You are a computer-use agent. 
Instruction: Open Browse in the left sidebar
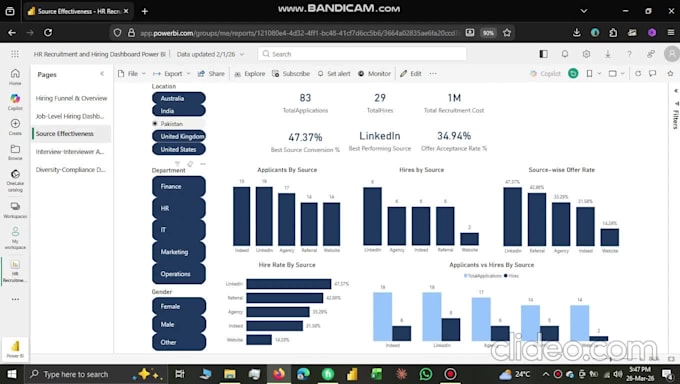(15, 152)
